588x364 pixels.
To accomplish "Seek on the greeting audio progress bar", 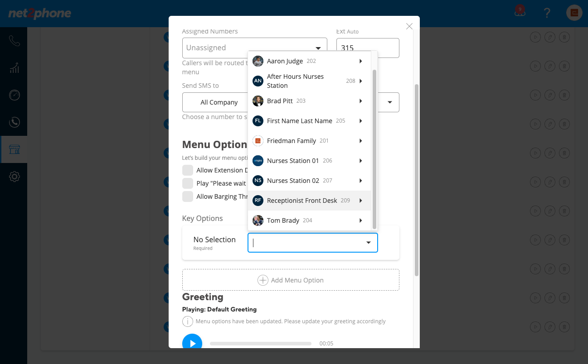I will pyautogui.click(x=261, y=344).
